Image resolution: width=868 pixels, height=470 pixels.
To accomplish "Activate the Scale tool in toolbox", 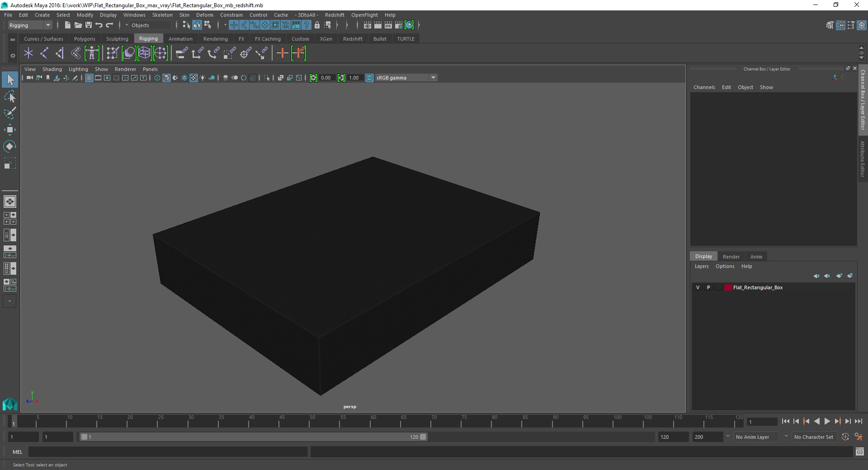I will (x=10, y=163).
